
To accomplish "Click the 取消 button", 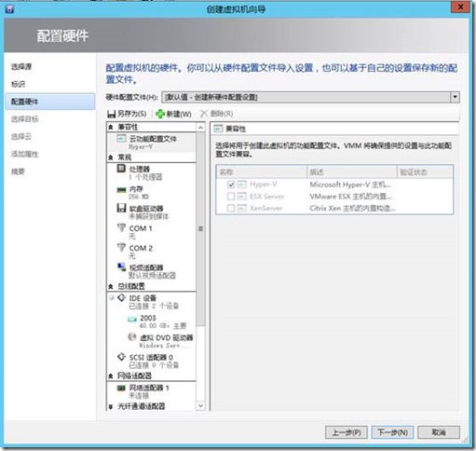I will pyautogui.click(x=439, y=432).
